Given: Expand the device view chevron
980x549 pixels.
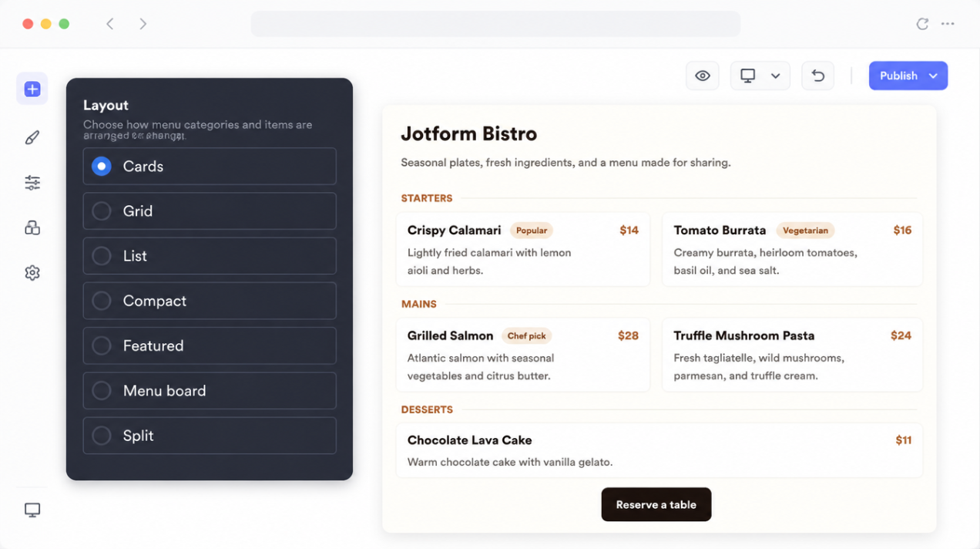Looking at the screenshot, I should pos(775,76).
